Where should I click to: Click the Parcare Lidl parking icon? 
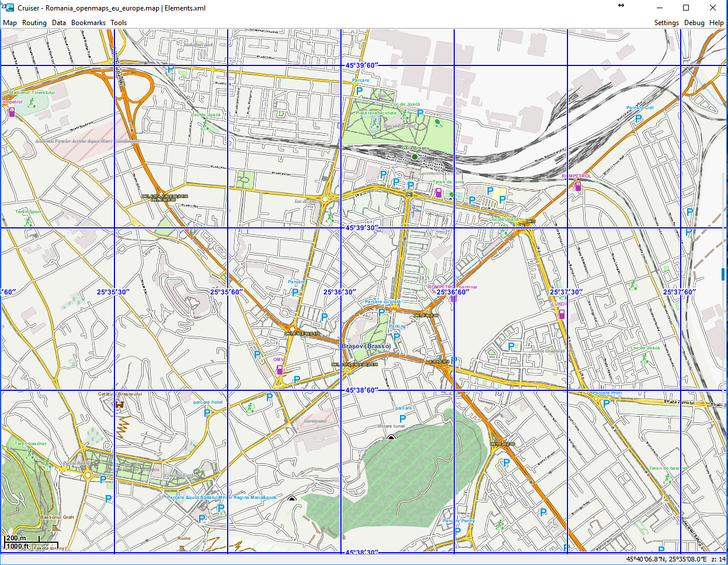click(x=638, y=118)
